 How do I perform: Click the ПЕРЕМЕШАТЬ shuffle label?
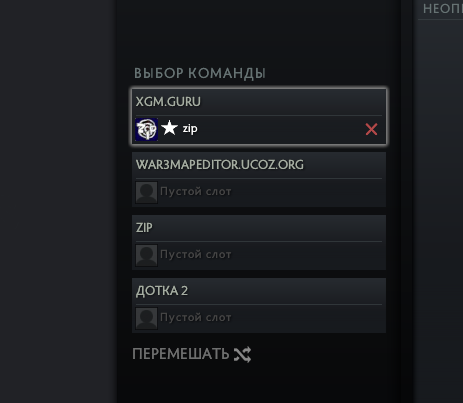181,354
